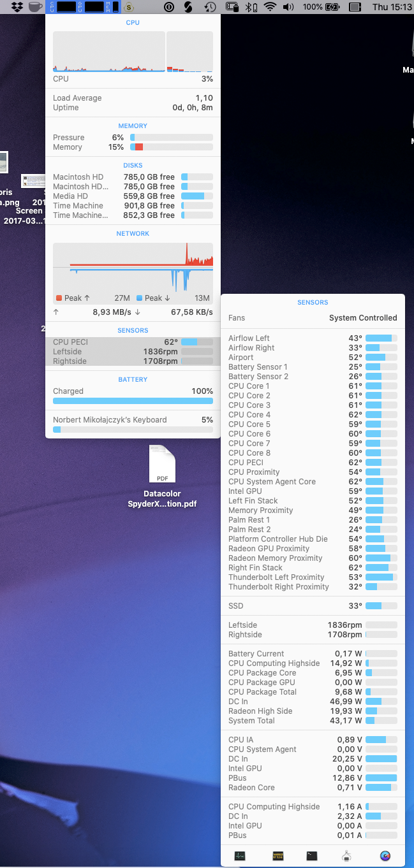Select the Radeon Core 0,71 V row
414x868 pixels.
tap(313, 788)
